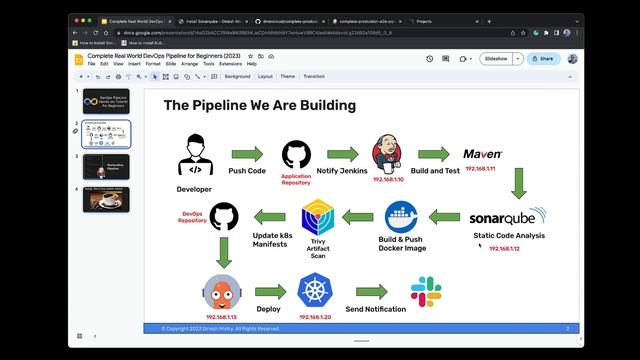Viewport: 640px width, 360px height.
Task: Open the Google Slides home icon
Action: (79, 60)
